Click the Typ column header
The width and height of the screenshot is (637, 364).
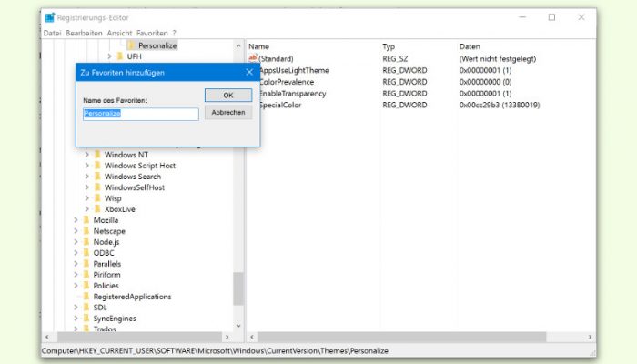pos(389,46)
